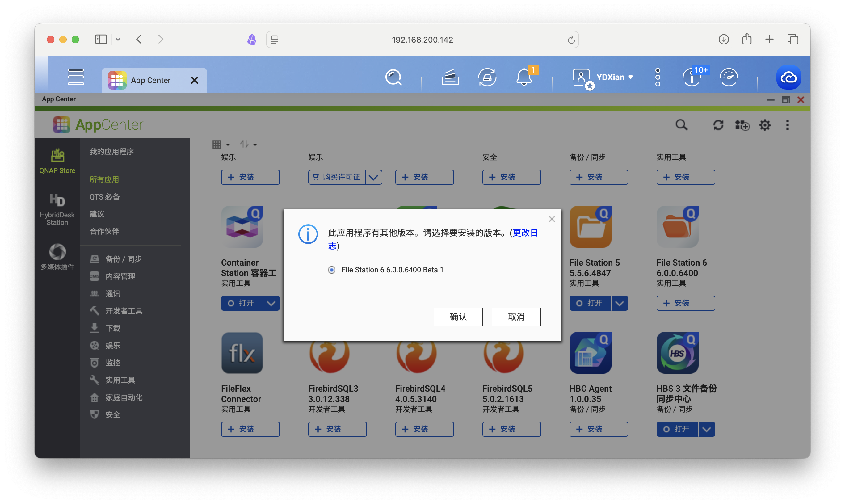Select File Station 6 6.0.0.6400 Beta 1 radio
Screen dimensions: 845x504
[x=331, y=270]
